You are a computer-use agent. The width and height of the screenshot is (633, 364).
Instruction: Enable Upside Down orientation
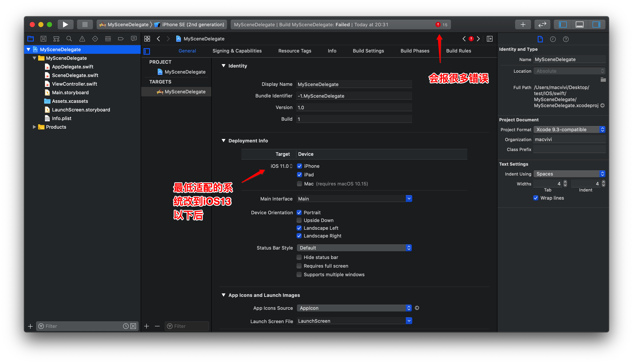tap(299, 220)
